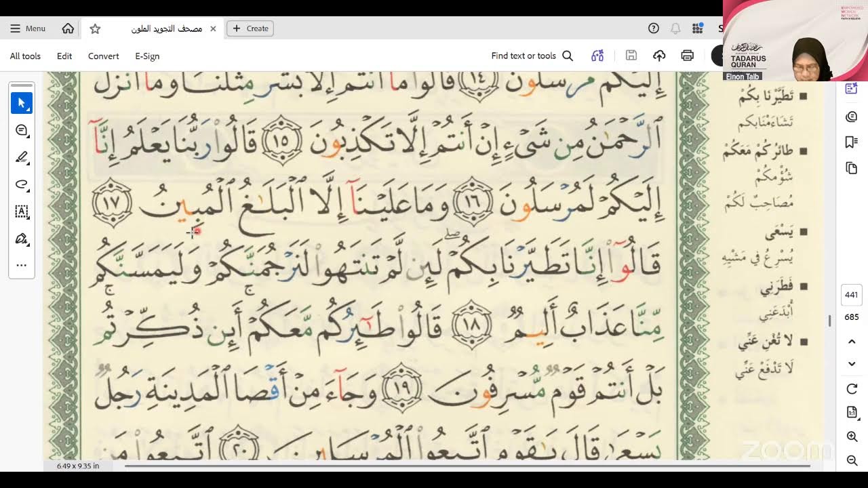Screen dimensions: 868x488
Task: Close the مصحف التجويد الملون tab
Action: (x=213, y=28)
